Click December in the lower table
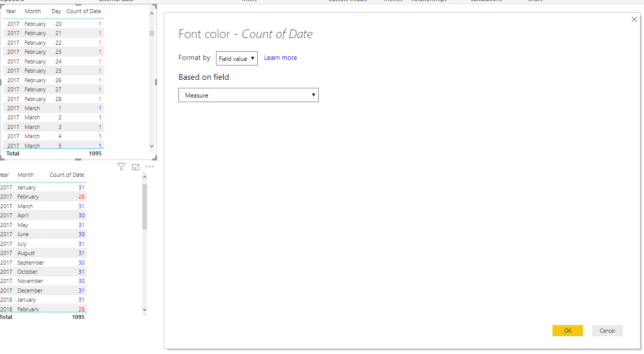644x354 pixels. 30,291
